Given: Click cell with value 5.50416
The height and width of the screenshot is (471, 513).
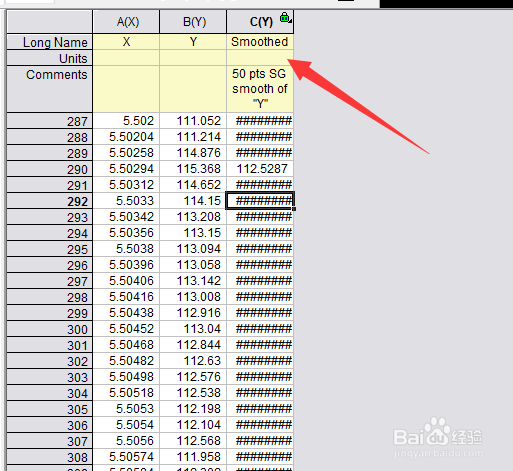Looking at the screenshot, I should tap(126, 297).
